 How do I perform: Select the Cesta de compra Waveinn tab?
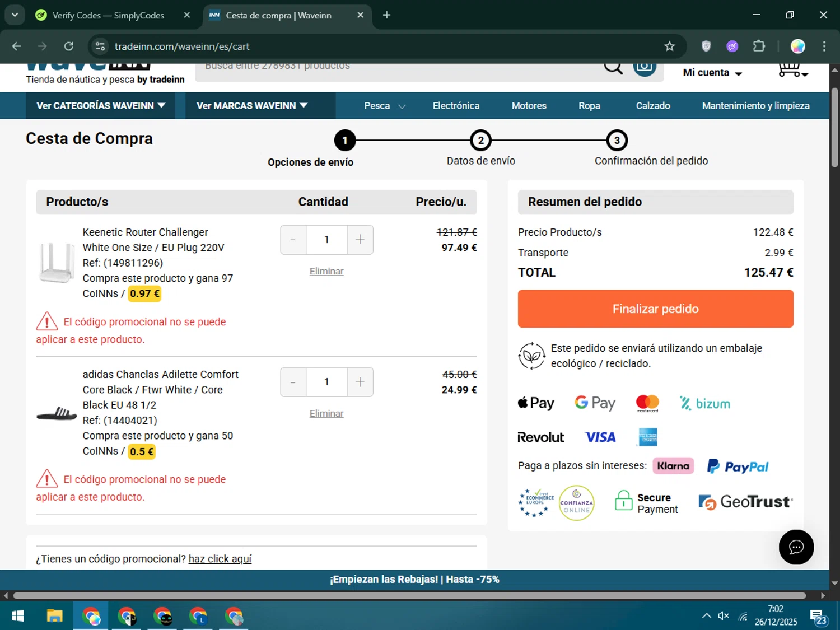(x=280, y=16)
